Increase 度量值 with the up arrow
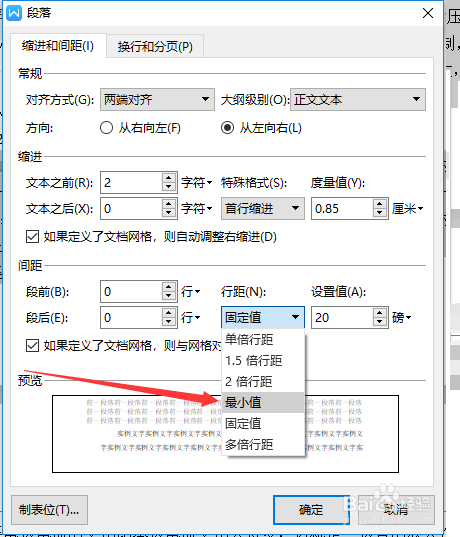The width and height of the screenshot is (460, 537). coord(380,204)
